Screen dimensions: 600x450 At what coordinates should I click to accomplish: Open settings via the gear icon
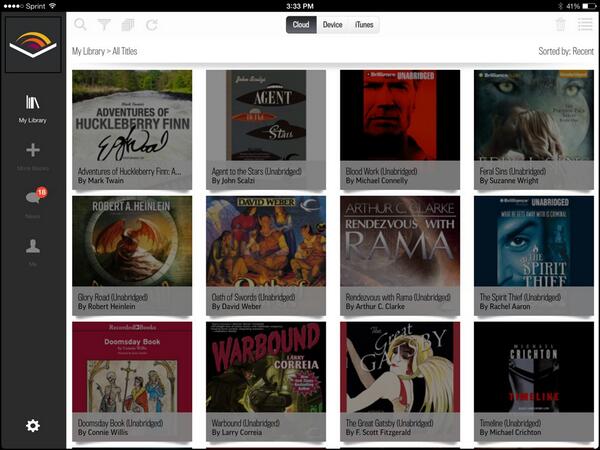33,426
